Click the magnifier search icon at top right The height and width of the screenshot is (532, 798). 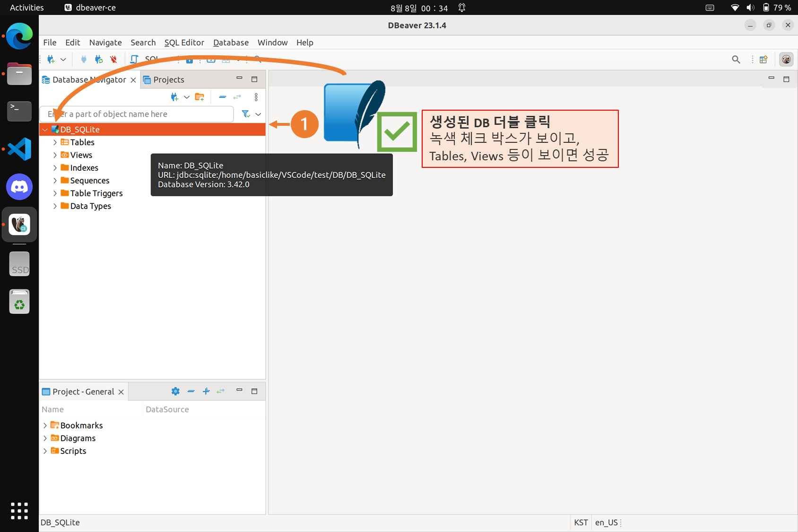pos(736,60)
